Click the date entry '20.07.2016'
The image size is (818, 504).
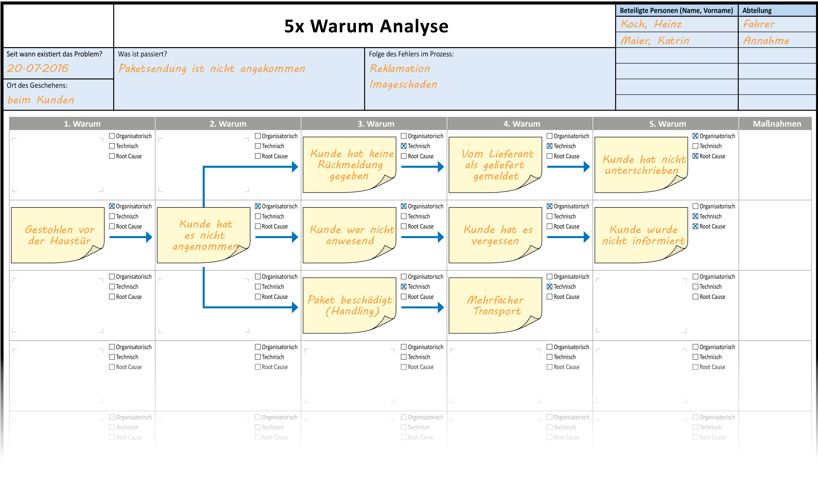point(38,68)
